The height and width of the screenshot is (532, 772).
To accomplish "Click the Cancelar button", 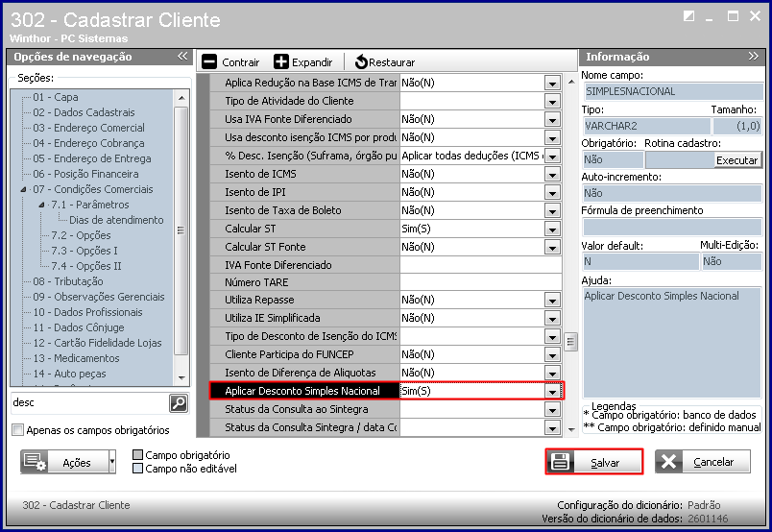I will (x=703, y=462).
